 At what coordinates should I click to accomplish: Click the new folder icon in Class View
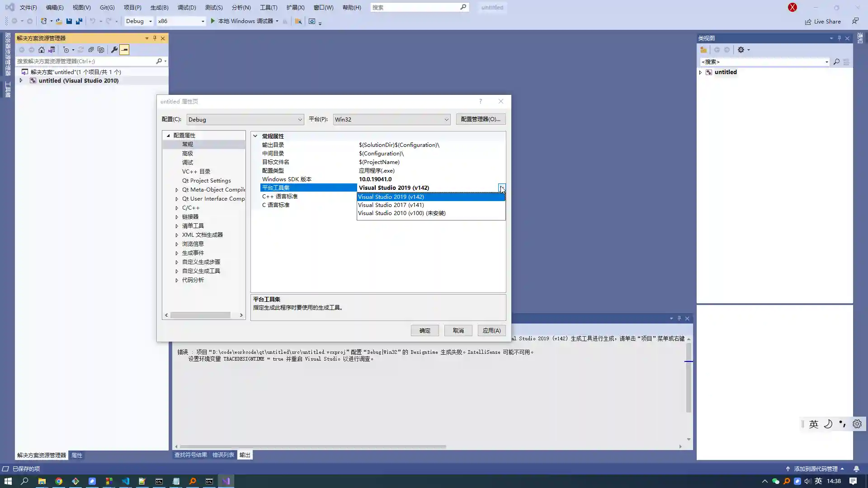[703, 50]
